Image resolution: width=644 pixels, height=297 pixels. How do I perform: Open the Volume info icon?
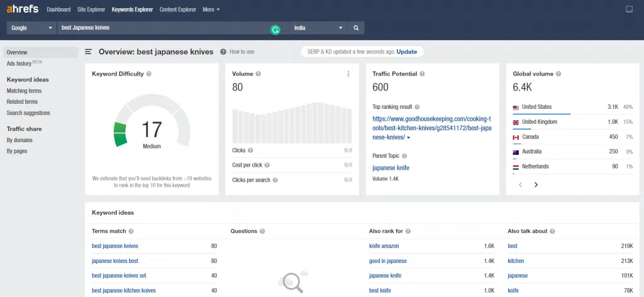click(258, 74)
